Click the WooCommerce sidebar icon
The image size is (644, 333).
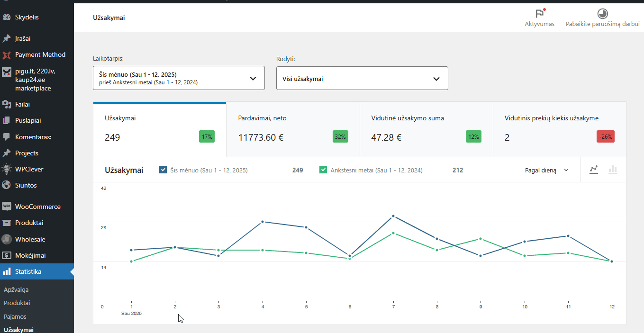[x=7, y=207]
